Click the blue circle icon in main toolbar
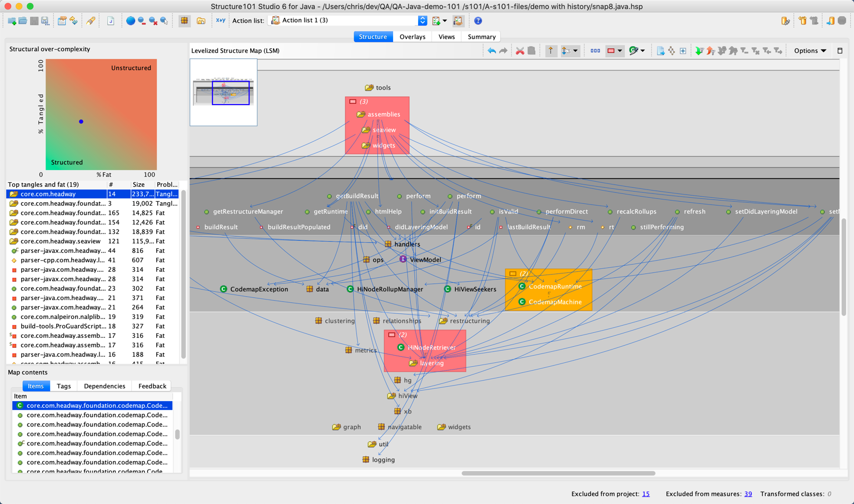Screen dimensions: 854x504 (130, 21)
